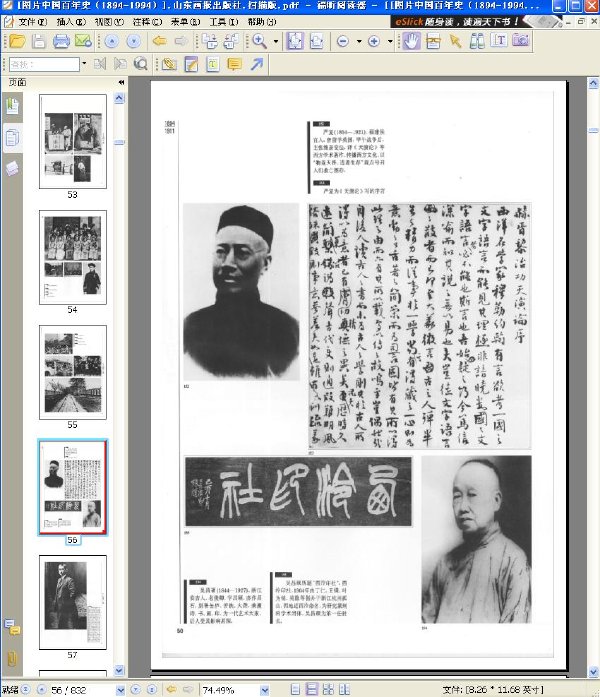600x697 pixels.
Task: Open the 帮助 (Help) menu
Action: click(262, 21)
